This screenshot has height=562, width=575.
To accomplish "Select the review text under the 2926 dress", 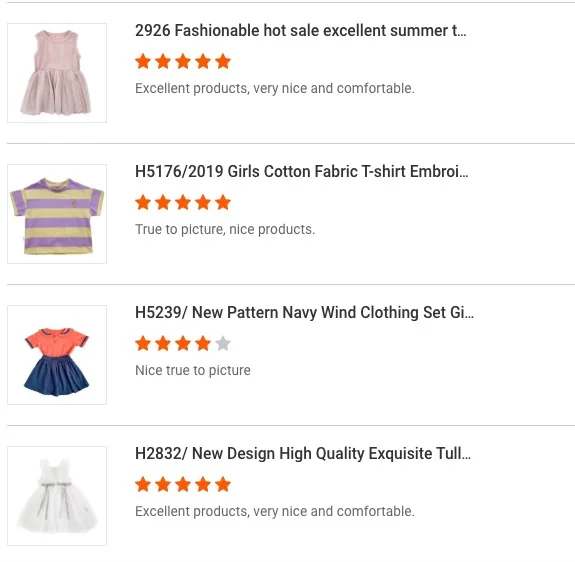I will [275, 88].
